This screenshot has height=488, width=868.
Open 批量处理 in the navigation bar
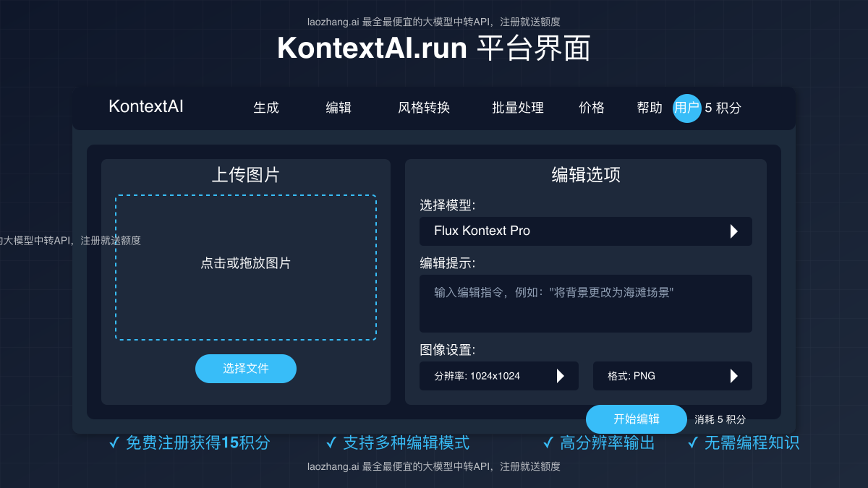tap(518, 108)
